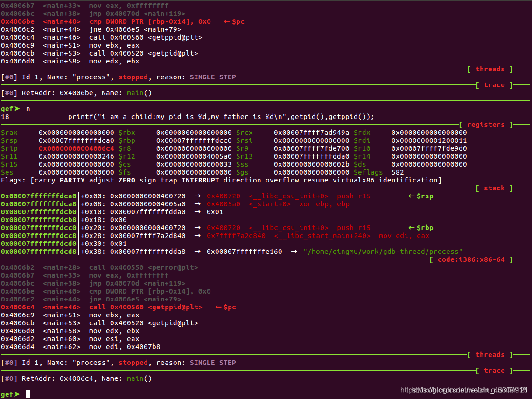Select stack address 0x00007fffffffdca0
This screenshot has width=532, height=399.
click(x=39, y=196)
